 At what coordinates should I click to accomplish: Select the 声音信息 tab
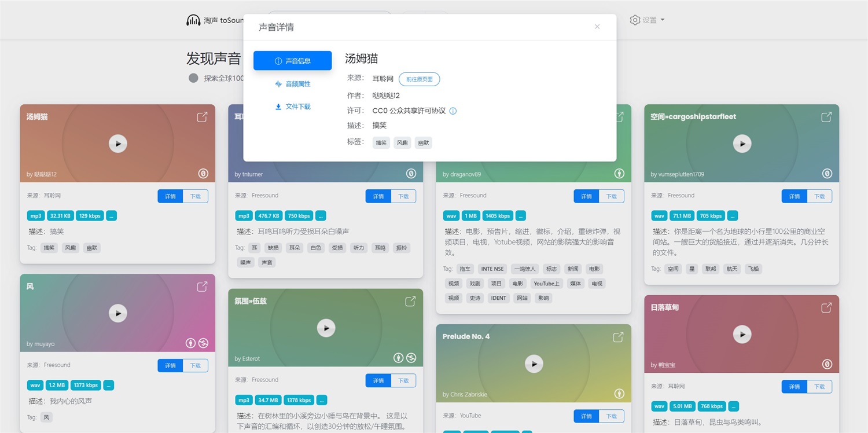(x=293, y=61)
